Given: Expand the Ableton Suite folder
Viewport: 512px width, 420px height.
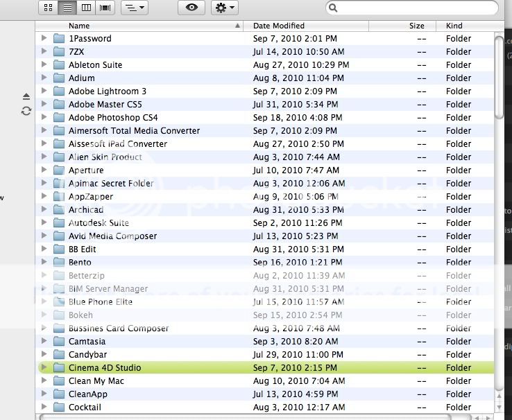Looking at the screenshot, I should tap(44, 64).
